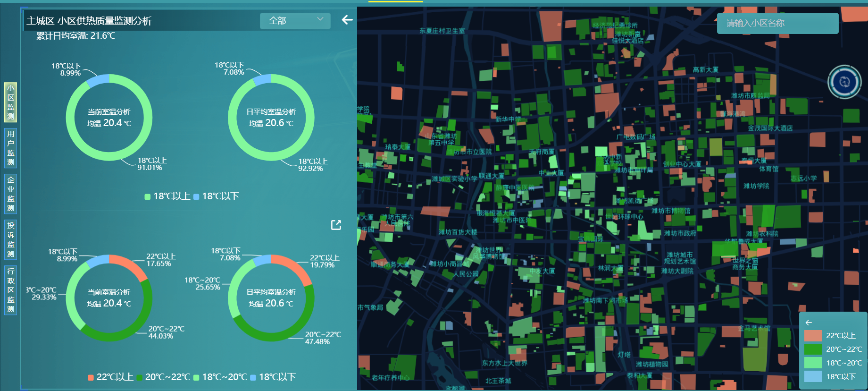The height and width of the screenshot is (391, 868).
Task: Click the 请输入小区名称 search field
Action: click(777, 23)
